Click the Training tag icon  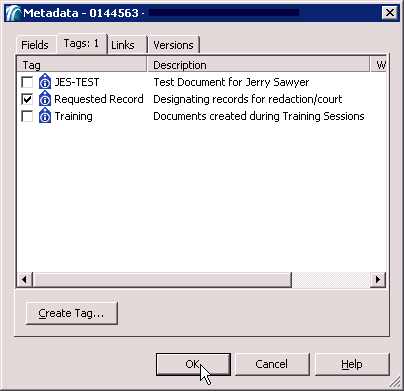click(x=45, y=116)
